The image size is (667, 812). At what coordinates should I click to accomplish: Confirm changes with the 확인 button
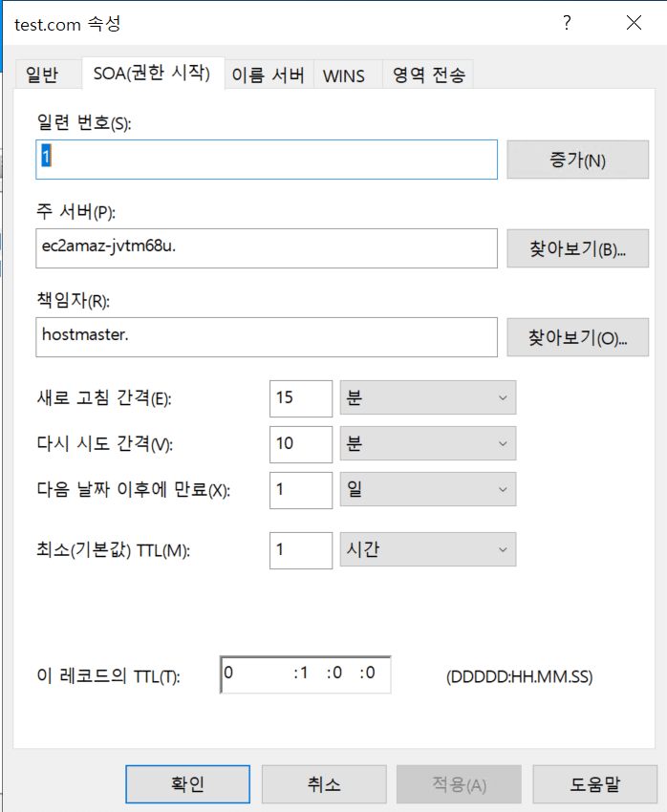[186, 782]
